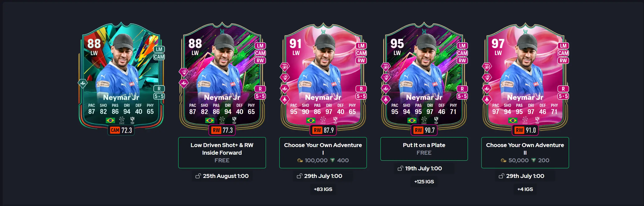Screen dimensions: 644x206
Task: Click the 19th July 1:00 unlock date
Action: (423, 169)
